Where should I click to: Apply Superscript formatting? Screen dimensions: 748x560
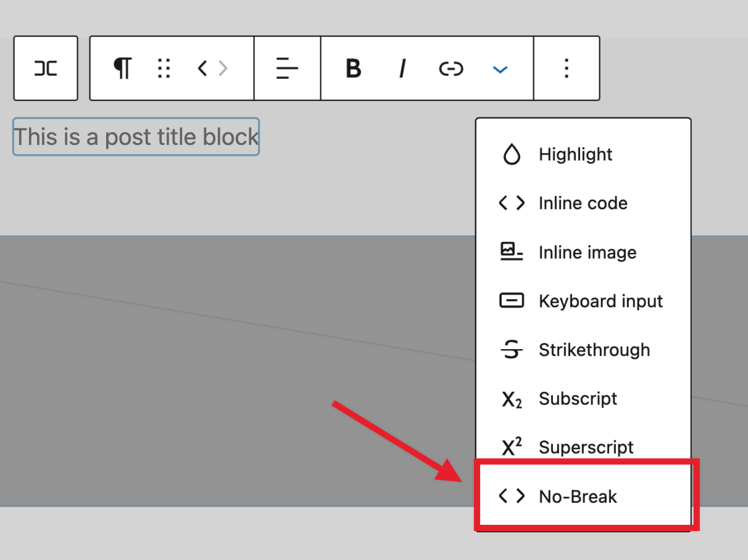coord(586,447)
